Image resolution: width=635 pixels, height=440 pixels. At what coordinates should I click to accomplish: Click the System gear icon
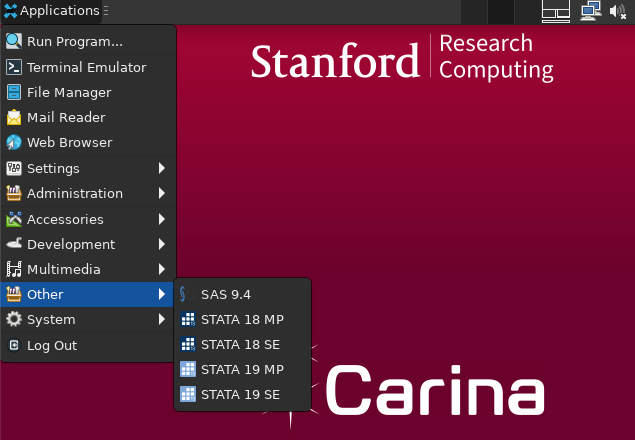[14, 319]
